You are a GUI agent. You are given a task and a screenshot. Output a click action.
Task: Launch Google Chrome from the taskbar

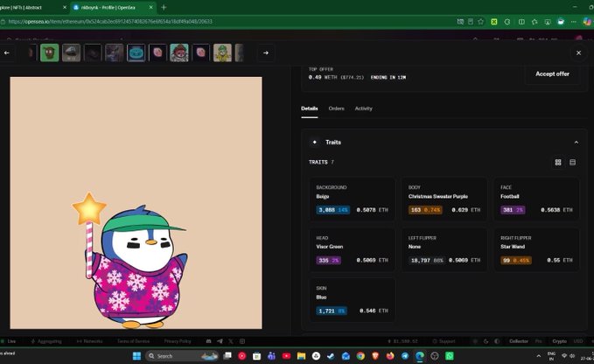point(360,356)
